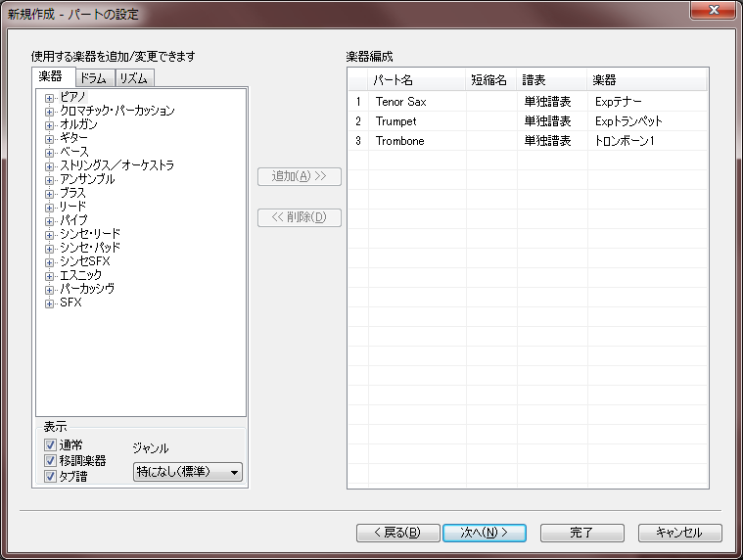Click 単独譜表 in Trumpet row
Screen dimensions: 743x560
point(547,121)
